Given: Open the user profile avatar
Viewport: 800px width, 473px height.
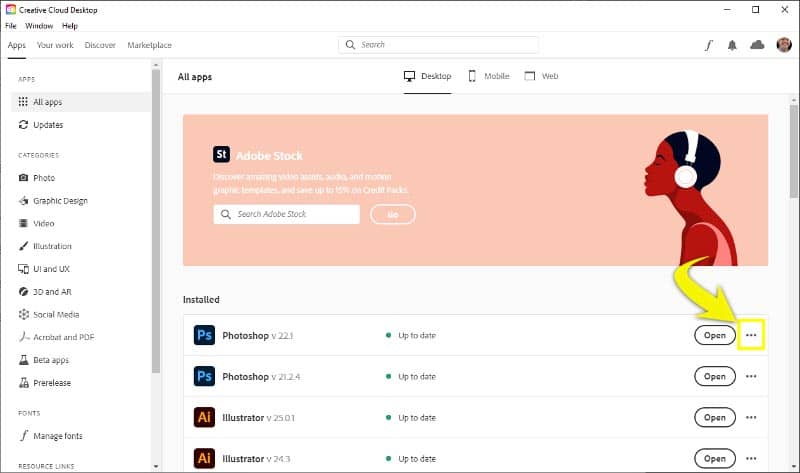Looking at the screenshot, I should pos(784,45).
